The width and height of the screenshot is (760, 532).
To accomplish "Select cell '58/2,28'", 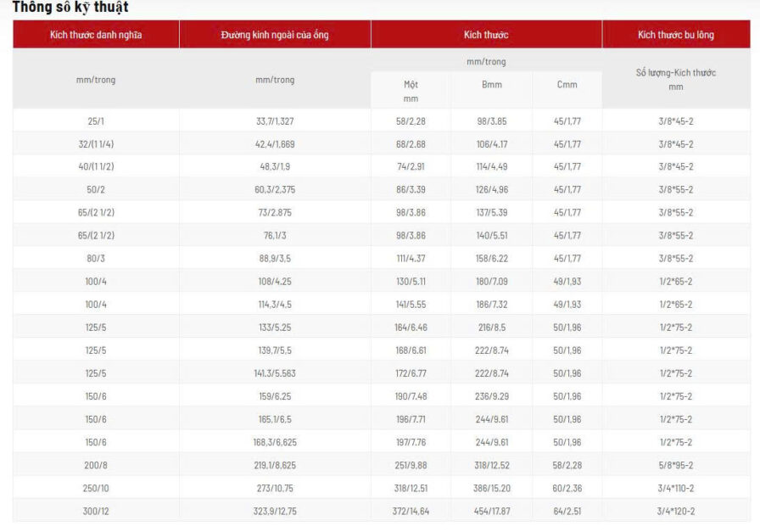I will coord(411,121).
